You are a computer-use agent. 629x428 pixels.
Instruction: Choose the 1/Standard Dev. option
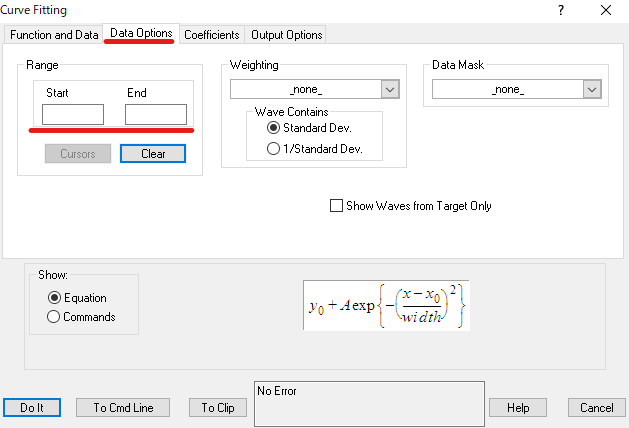pyautogui.click(x=273, y=148)
